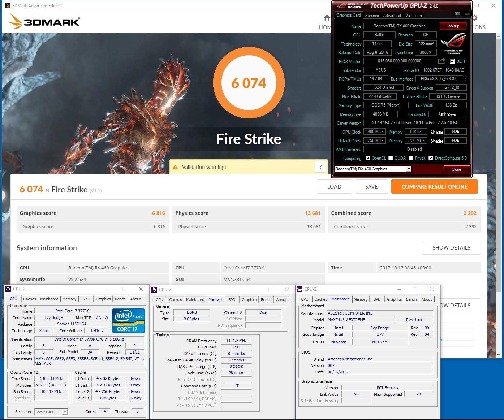Open Mainboard tab in CPU-Z memory window
Image resolution: width=504 pixels, height=420 pixels.
[195, 300]
